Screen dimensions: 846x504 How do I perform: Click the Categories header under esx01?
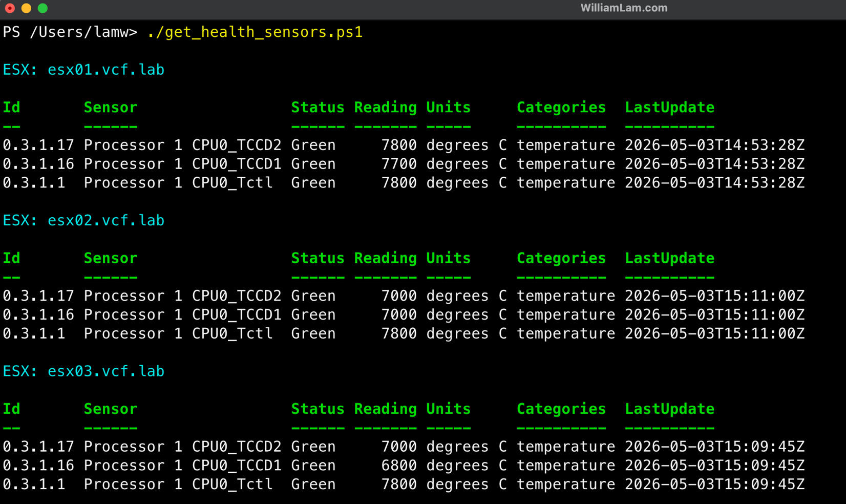[561, 108]
